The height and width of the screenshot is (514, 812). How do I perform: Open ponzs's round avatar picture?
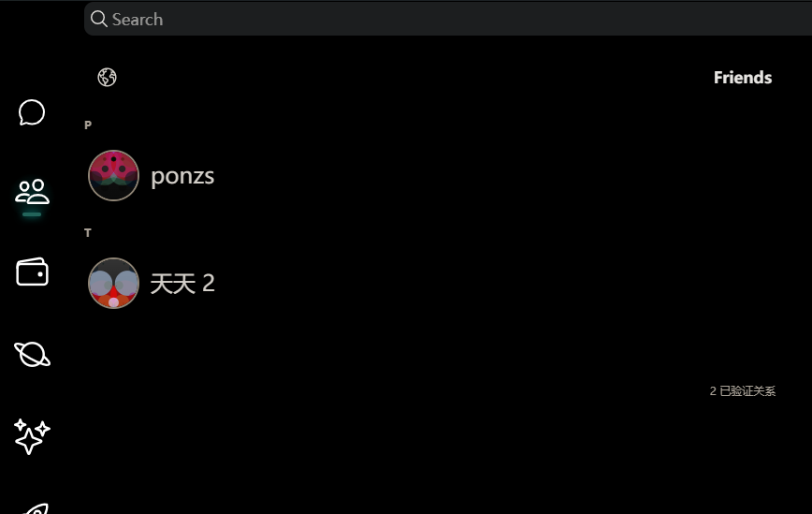(x=113, y=176)
